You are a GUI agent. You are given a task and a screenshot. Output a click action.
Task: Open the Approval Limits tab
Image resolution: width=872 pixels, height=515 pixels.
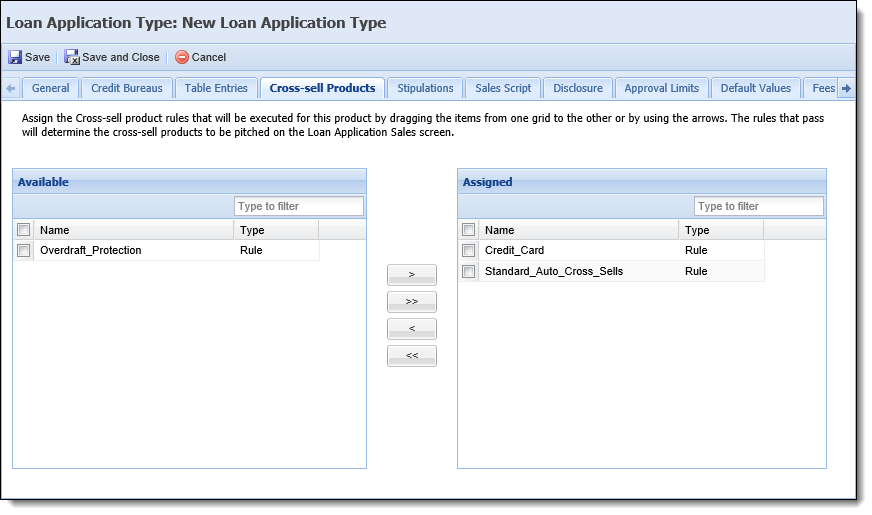point(661,88)
